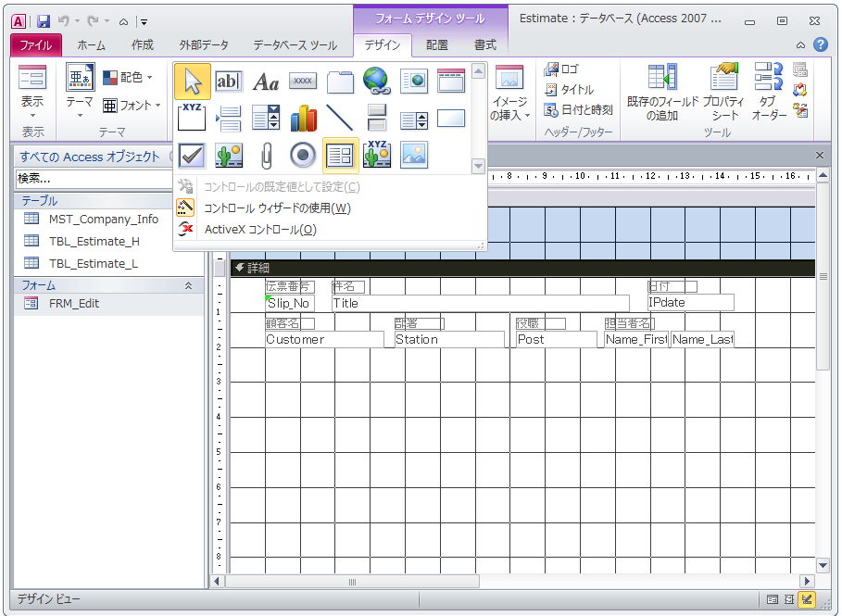842x616 pixels.
Task: Insert a ロゴ into the form header
Action: tap(561, 69)
